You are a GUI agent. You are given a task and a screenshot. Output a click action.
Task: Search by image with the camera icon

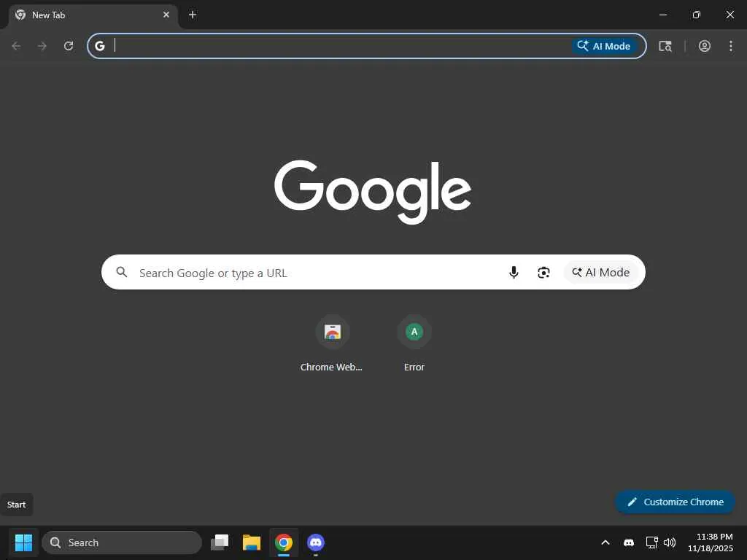pyautogui.click(x=543, y=273)
